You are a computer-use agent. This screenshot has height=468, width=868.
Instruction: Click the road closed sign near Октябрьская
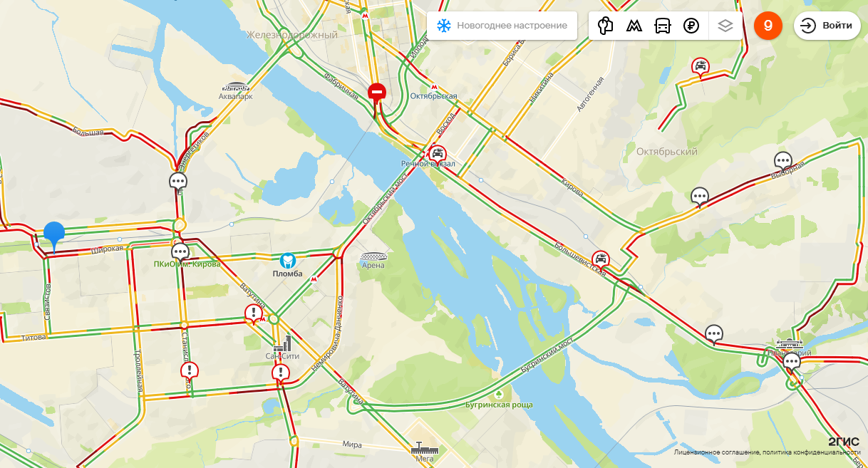pyautogui.click(x=377, y=92)
